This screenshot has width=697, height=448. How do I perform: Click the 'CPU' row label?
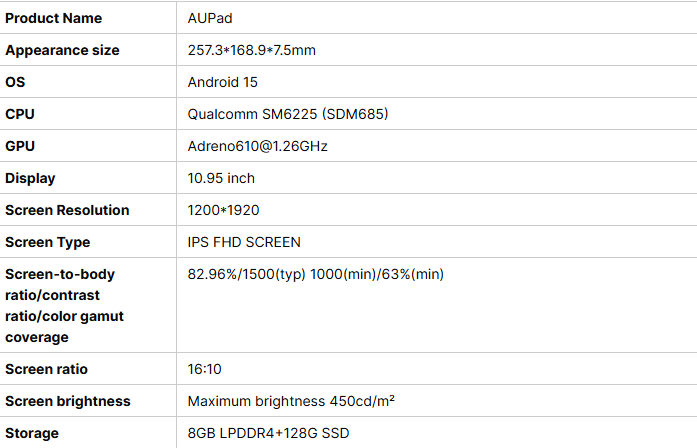click(20, 114)
